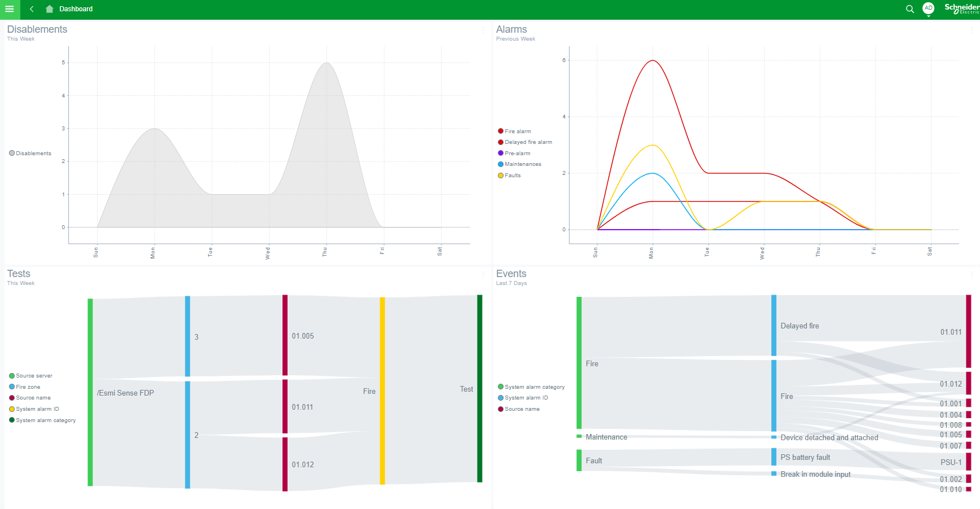Select 01.004 source node in Events
Image resolution: width=980 pixels, height=509 pixels.
(969, 415)
